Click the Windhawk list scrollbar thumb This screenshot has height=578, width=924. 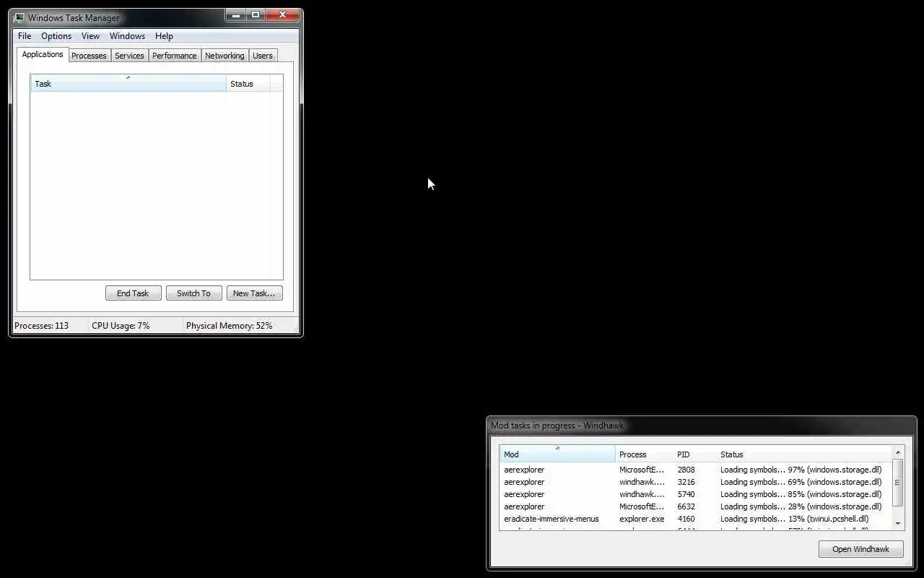point(898,482)
